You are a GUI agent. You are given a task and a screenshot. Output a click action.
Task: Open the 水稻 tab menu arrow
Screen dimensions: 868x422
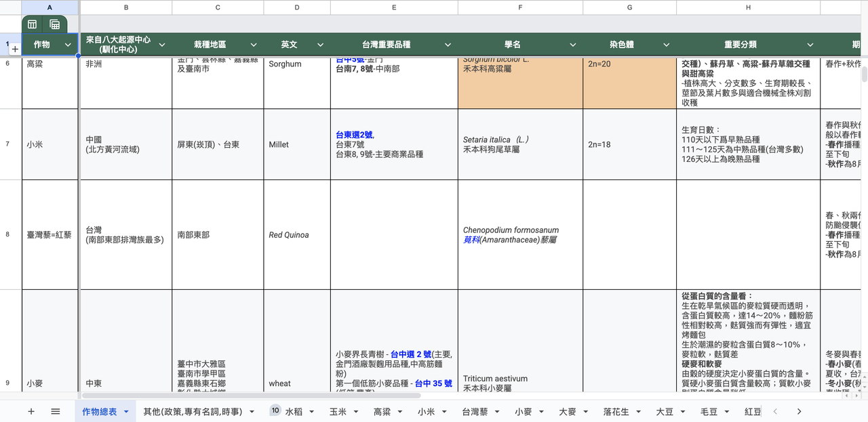pyautogui.click(x=311, y=412)
